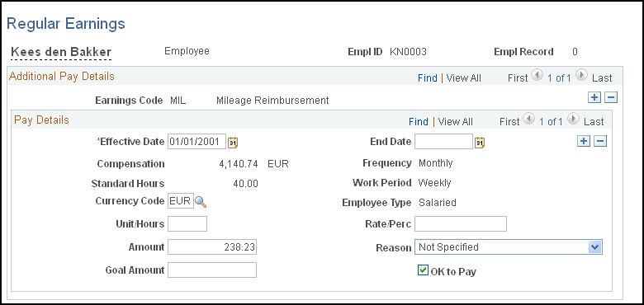The width and height of the screenshot is (644, 305).
Task: Click Last in Pay Details navigation
Action: tap(594, 122)
